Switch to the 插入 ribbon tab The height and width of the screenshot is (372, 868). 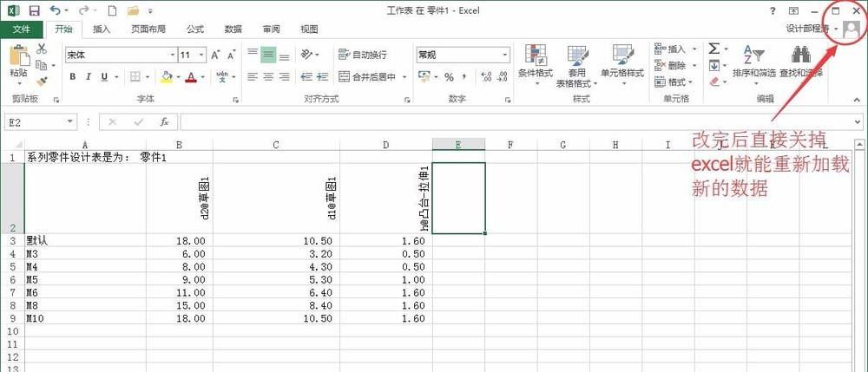coord(102,29)
